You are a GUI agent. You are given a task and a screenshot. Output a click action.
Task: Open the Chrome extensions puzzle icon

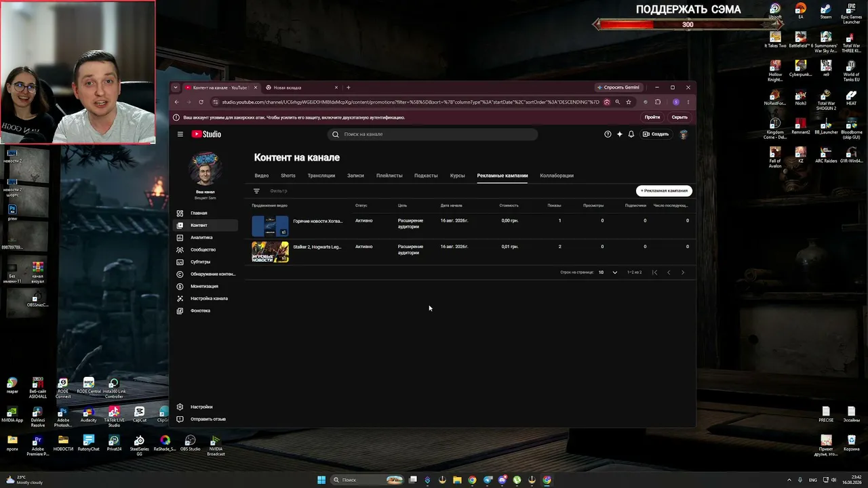tap(657, 102)
